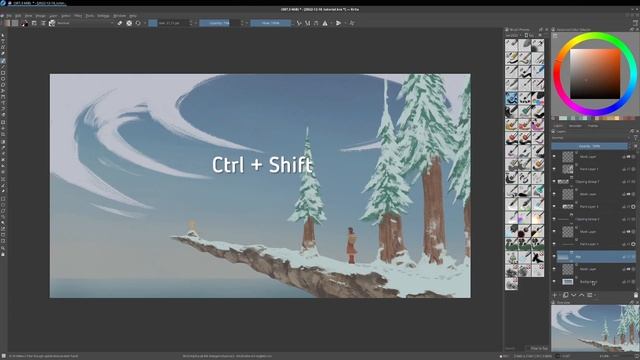Adjust the brush Flow slider in toolbar
Screen dimensions: 640x360
(271, 23)
